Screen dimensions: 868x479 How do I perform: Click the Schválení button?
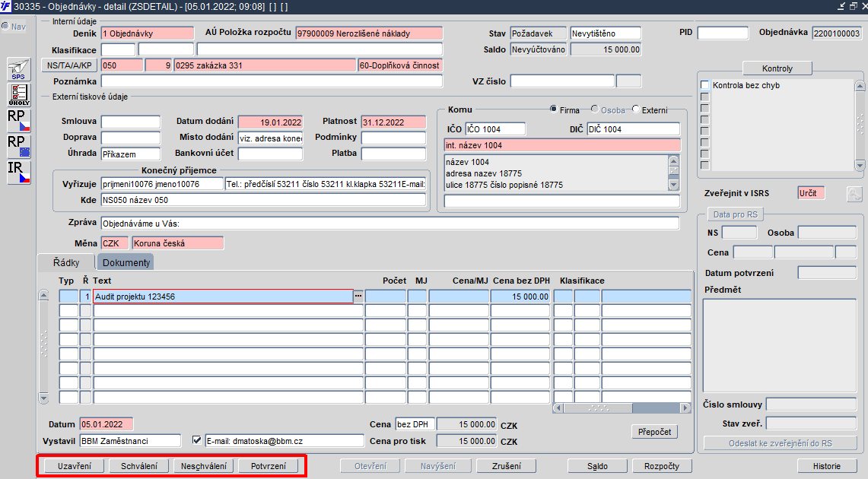tap(139, 466)
